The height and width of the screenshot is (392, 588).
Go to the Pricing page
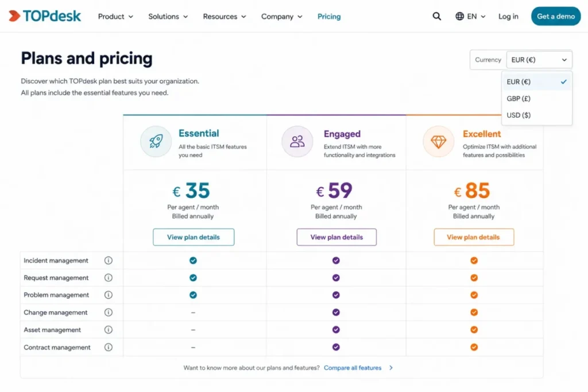pyautogui.click(x=329, y=17)
